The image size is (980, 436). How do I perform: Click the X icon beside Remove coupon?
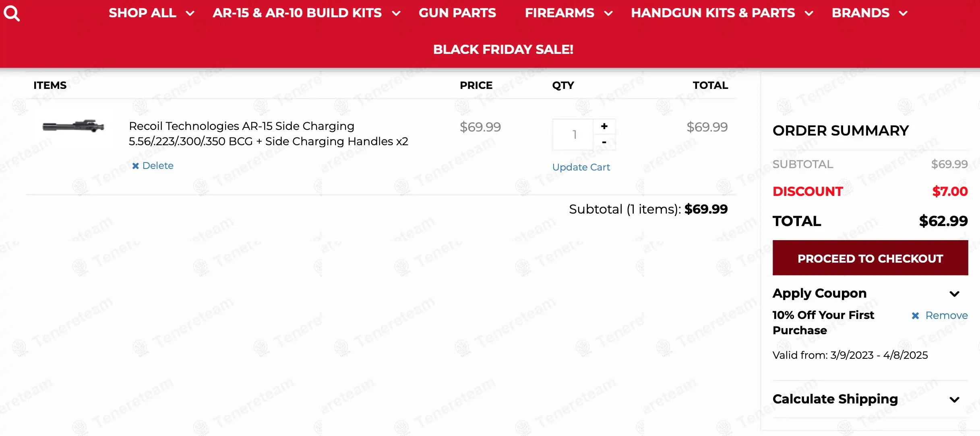click(x=915, y=316)
